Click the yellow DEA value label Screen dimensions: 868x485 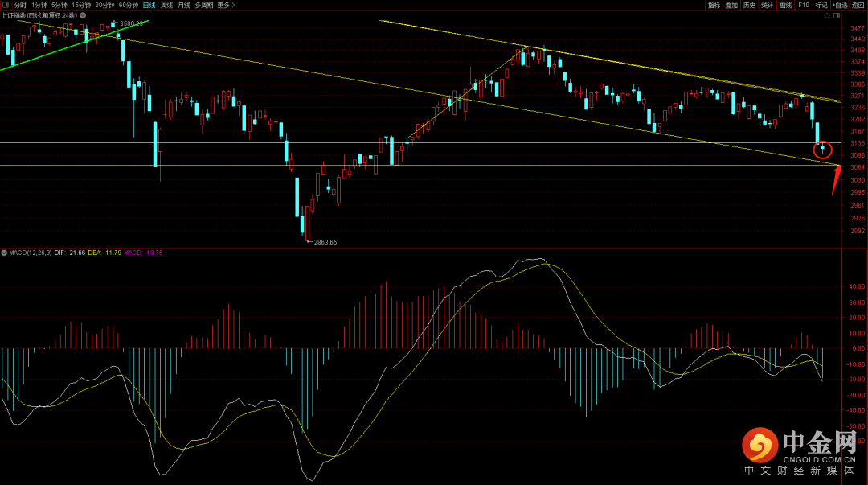pos(104,253)
